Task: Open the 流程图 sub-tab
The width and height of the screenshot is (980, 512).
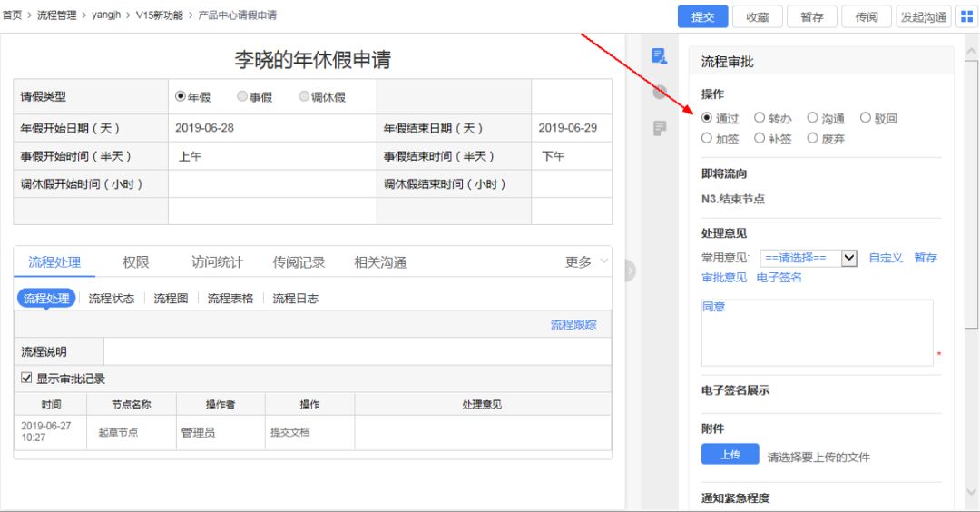Action: click(x=171, y=299)
